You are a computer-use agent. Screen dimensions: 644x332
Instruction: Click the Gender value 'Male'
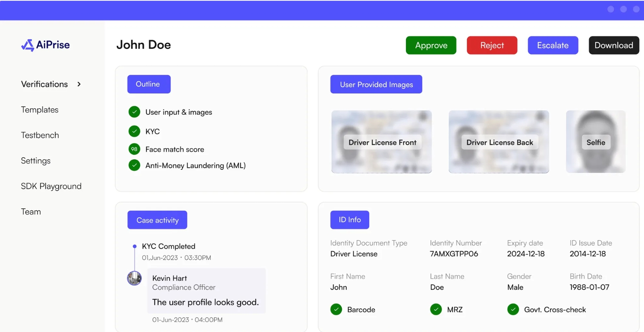(x=515, y=287)
